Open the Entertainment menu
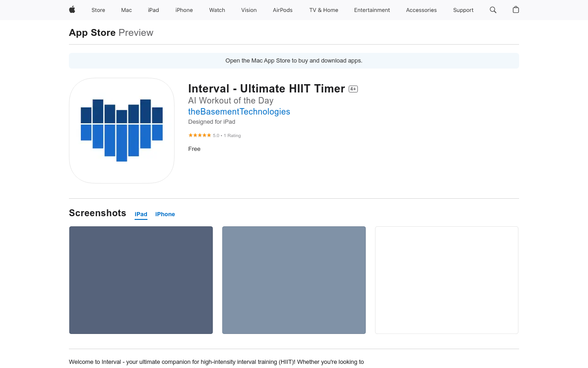The height and width of the screenshot is (368, 588). tap(372, 10)
